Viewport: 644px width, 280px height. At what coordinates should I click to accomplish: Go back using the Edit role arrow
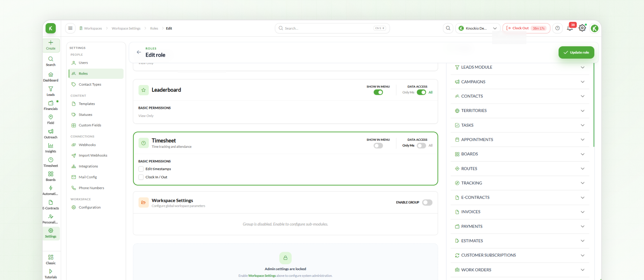[x=139, y=52]
